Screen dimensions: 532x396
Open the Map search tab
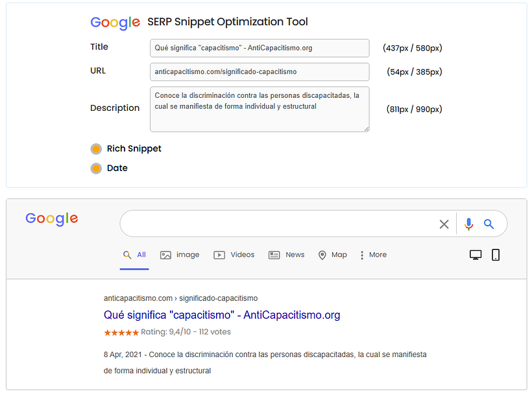tap(332, 255)
